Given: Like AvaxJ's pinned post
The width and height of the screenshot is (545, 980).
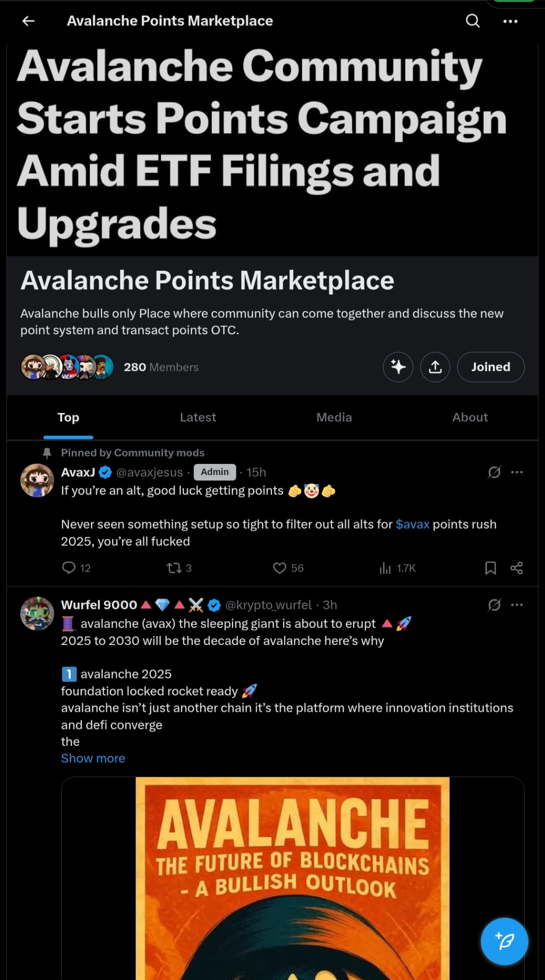Looking at the screenshot, I should (x=280, y=568).
